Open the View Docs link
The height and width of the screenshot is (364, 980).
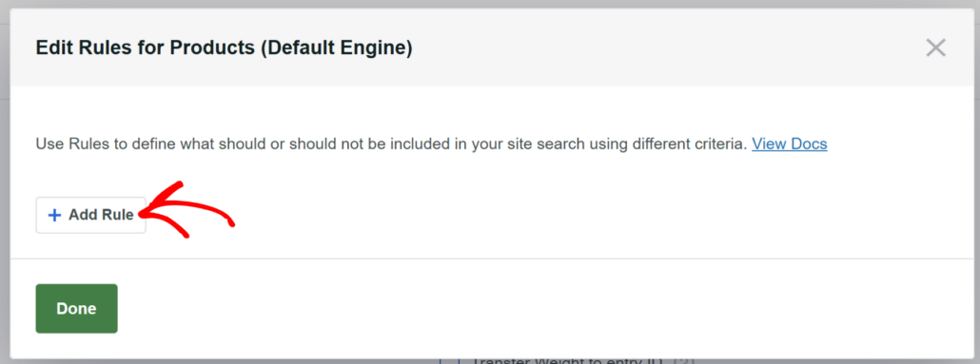pyautogui.click(x=790, y=144)
